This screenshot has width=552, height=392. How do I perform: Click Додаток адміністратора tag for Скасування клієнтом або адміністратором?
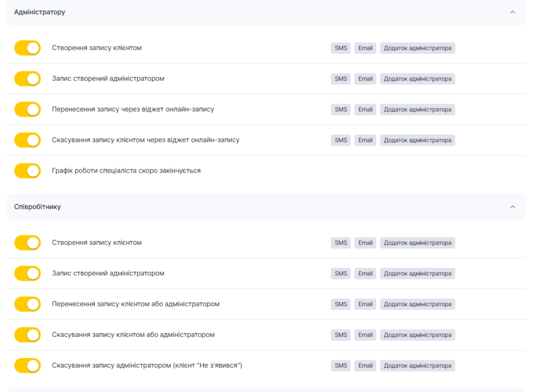[x=417, y=335]
